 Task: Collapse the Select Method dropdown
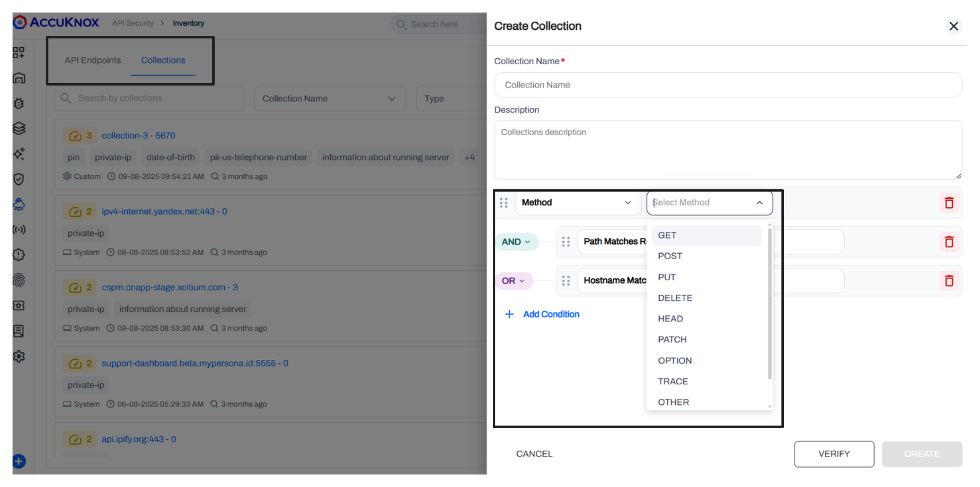coord(759,203)
